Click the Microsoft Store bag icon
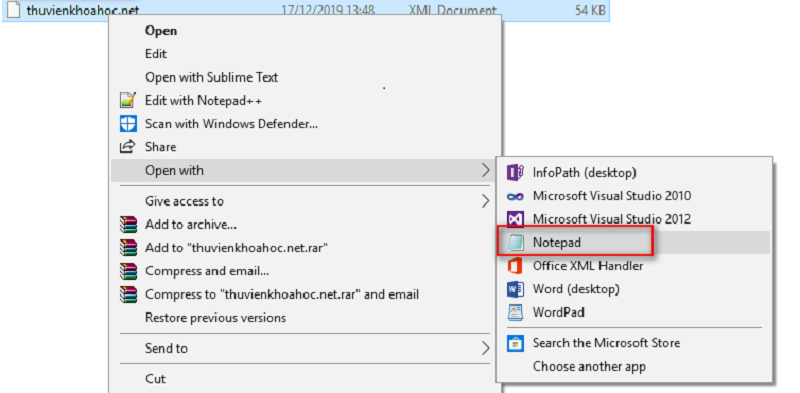The width and height of the screenshot is (800, 393). tap(515, 343)
